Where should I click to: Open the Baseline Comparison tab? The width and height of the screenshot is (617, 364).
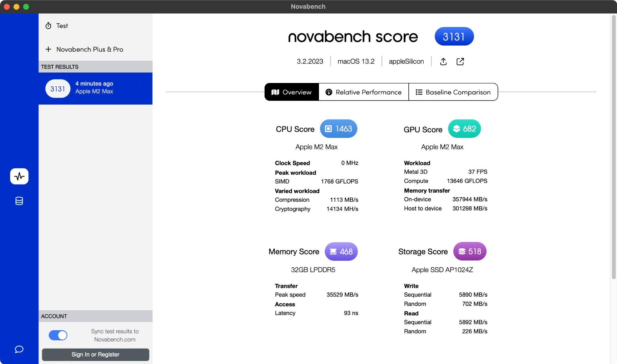453,92
